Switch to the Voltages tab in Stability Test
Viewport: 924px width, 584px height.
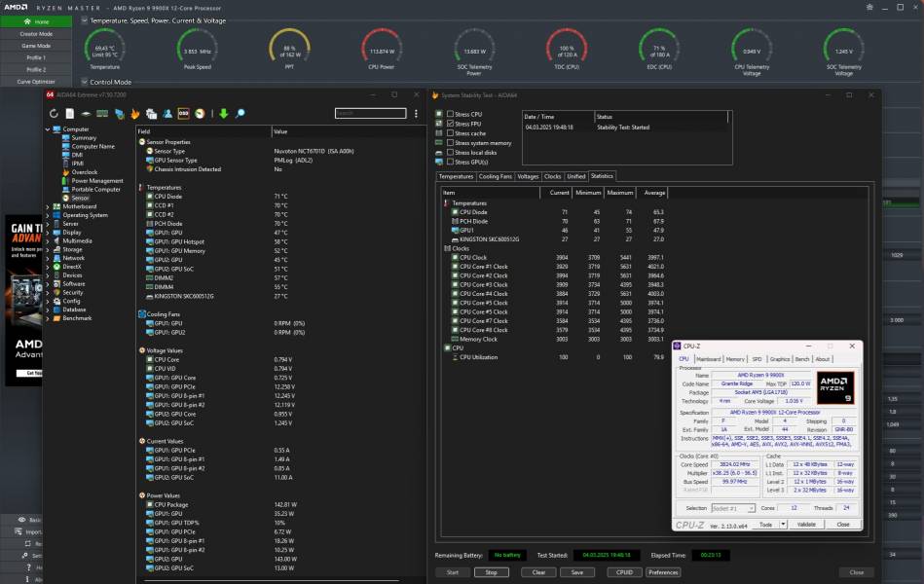[x=528, y=176]
